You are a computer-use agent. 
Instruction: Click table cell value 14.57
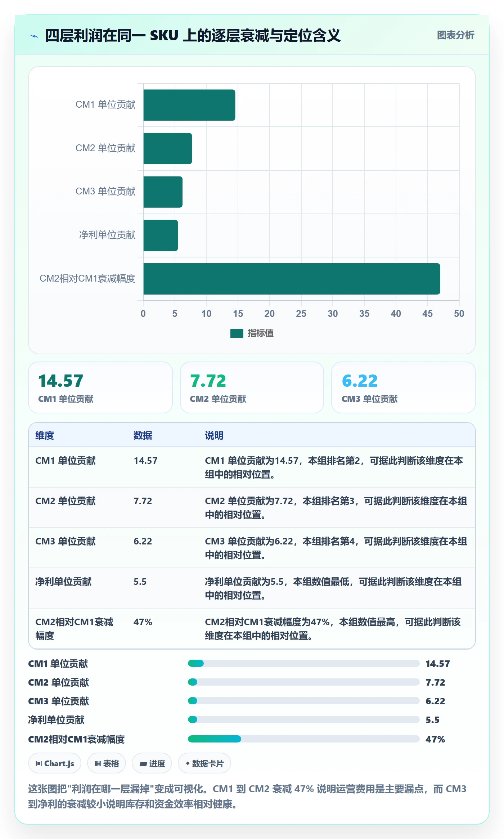145,461
